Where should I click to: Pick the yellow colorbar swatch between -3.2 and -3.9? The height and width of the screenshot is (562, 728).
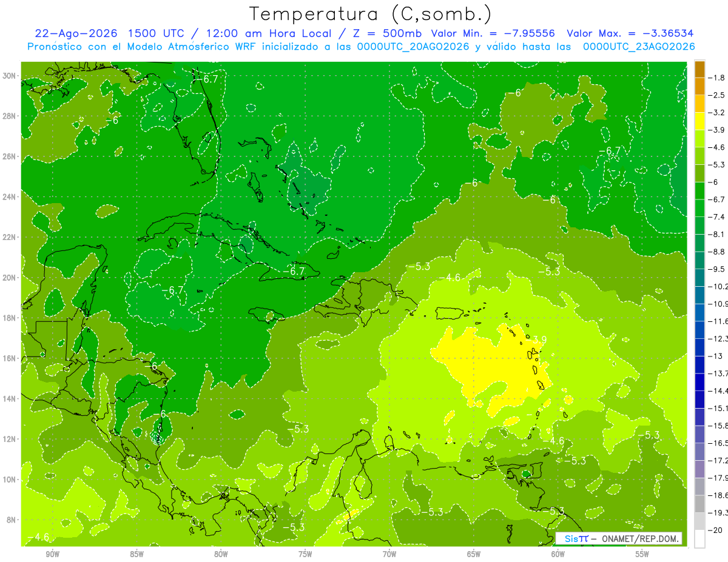pos(699,121)
